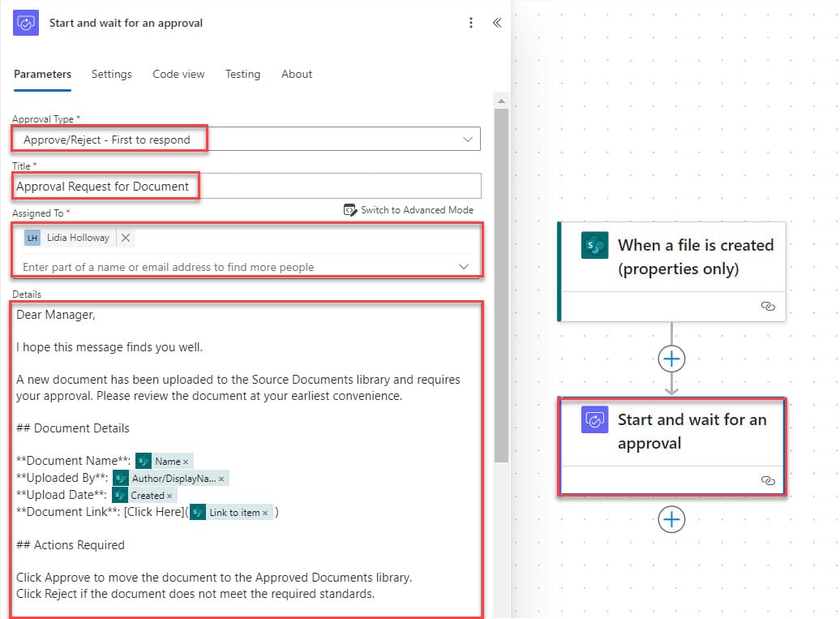Screen dimensions: 840x619
Task: Open the Approval Type dropdown
Action: pyautogui.click(x=468, y=139)
